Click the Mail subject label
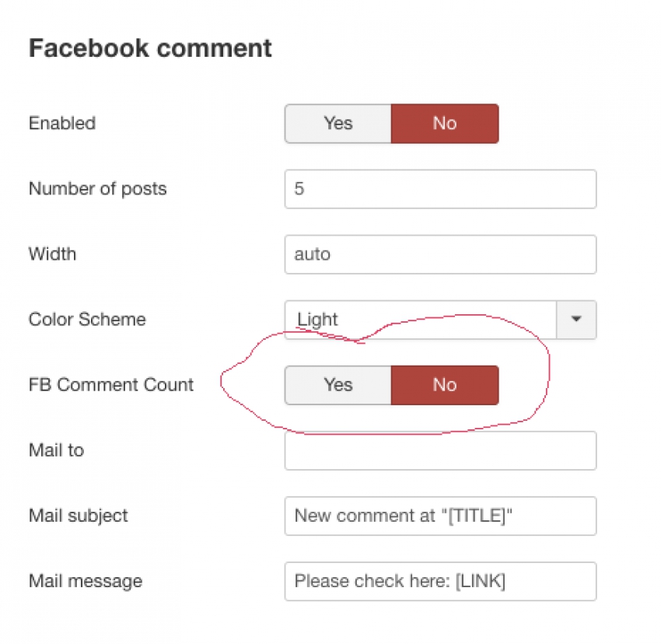This screenshot has height=644, width=661. point(79,516)
